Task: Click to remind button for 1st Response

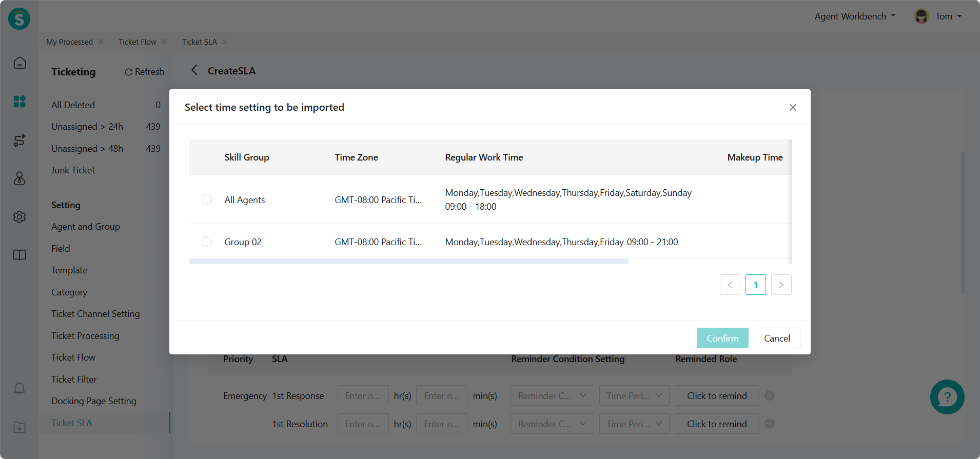Action: (x=717, y=395)
